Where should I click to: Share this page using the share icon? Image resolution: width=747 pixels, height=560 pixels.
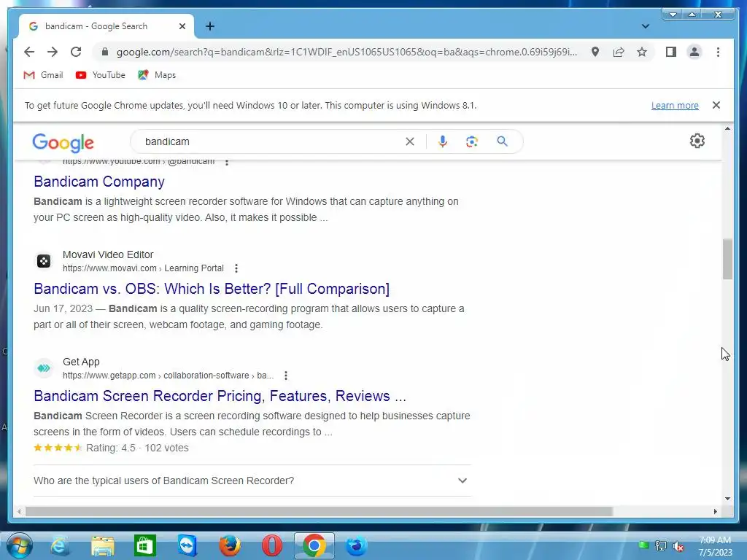pyautogui.click(x=619, y=52)
